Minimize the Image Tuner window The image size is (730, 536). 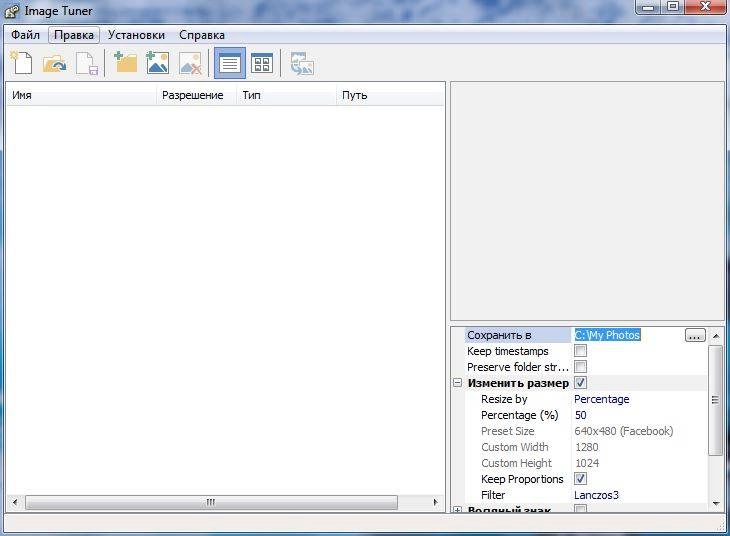tap(648, 7)
